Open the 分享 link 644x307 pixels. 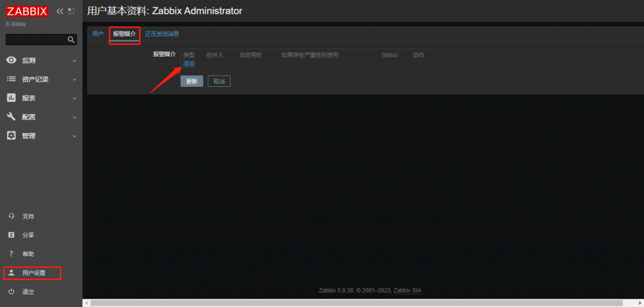[x=28, y=235]
